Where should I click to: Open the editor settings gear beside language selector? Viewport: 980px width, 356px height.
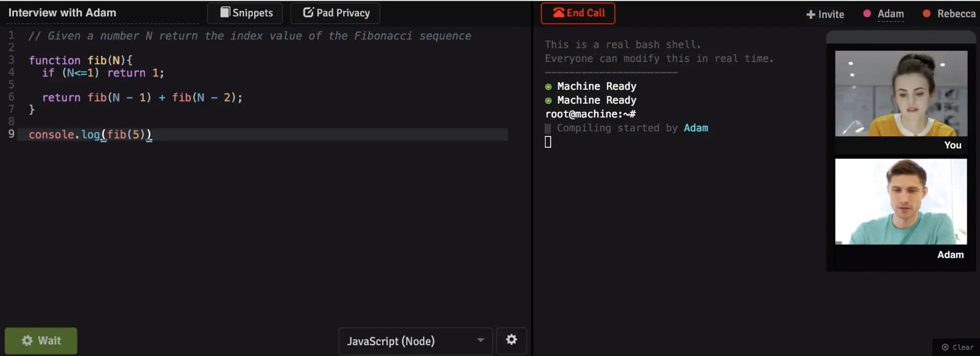point(511,340)
